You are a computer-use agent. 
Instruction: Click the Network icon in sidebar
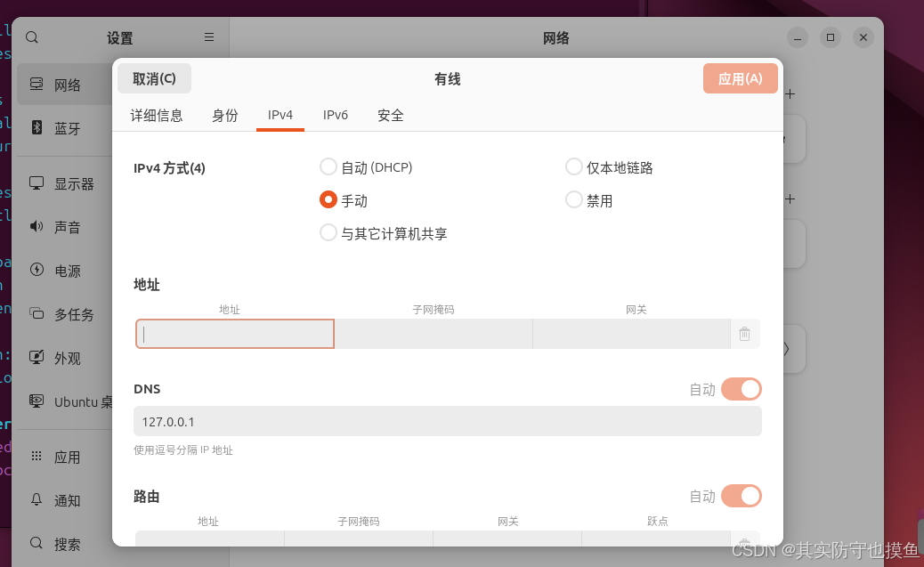click(x=36, y=84)
